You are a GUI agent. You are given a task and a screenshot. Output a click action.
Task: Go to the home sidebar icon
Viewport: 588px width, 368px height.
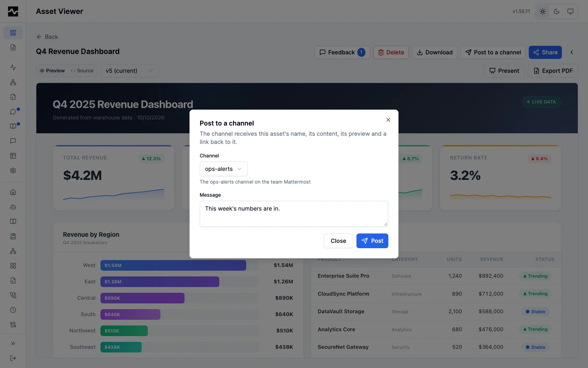[x=13, y=192]
